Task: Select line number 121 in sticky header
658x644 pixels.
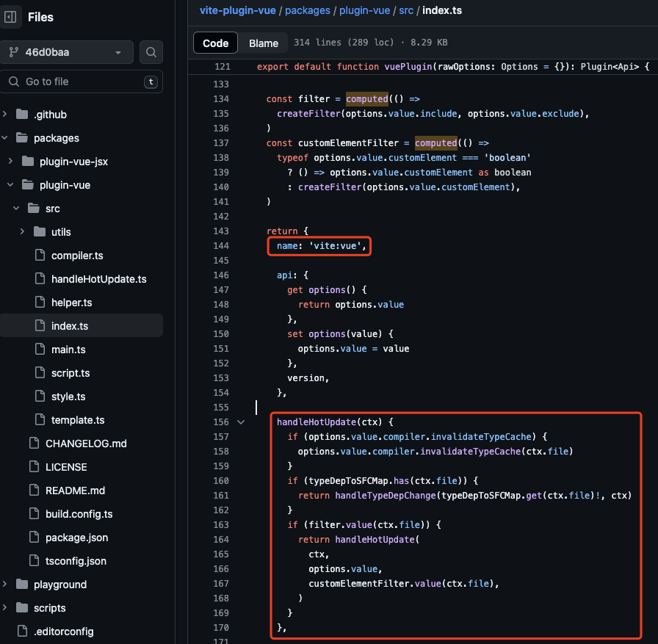Action: point(223,67)
